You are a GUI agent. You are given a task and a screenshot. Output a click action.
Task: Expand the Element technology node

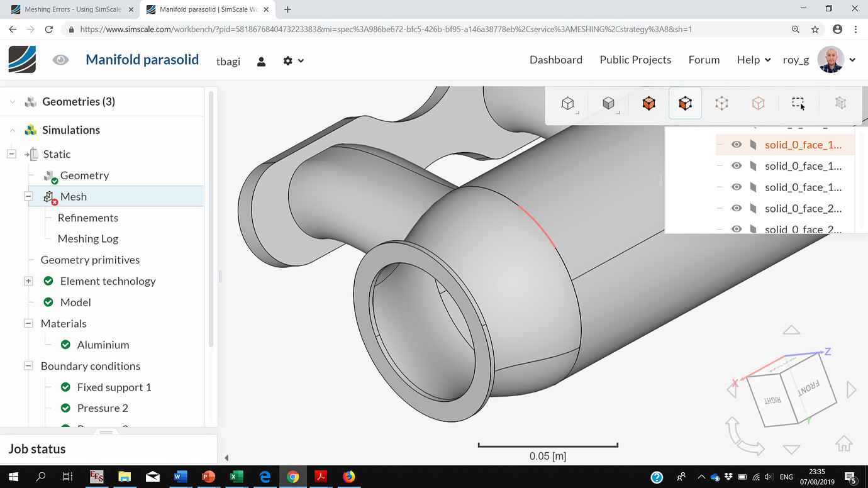tap(28, 280)
